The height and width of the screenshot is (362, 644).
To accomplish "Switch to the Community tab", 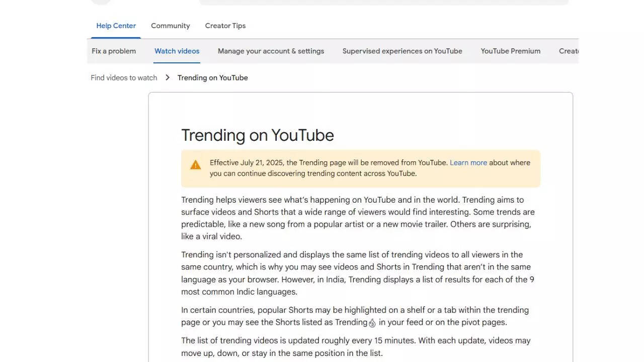I will click(x=170, y=26).
